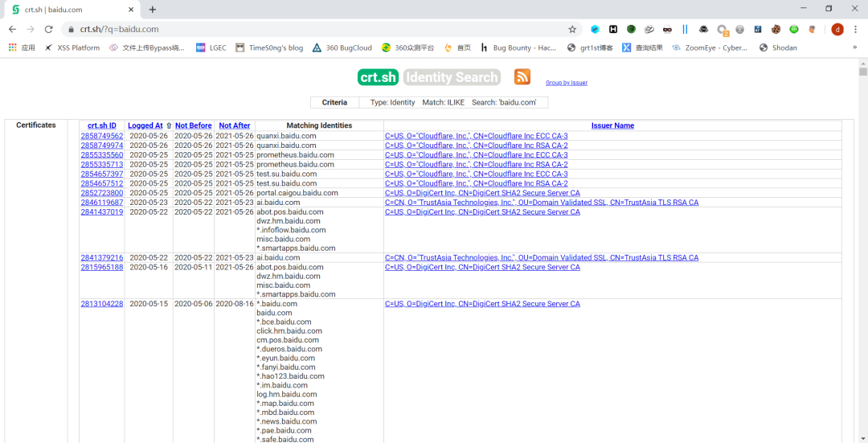Screen dimensions: 868x443
Task: Open a new browser tab
Action: tap(153, 10)
